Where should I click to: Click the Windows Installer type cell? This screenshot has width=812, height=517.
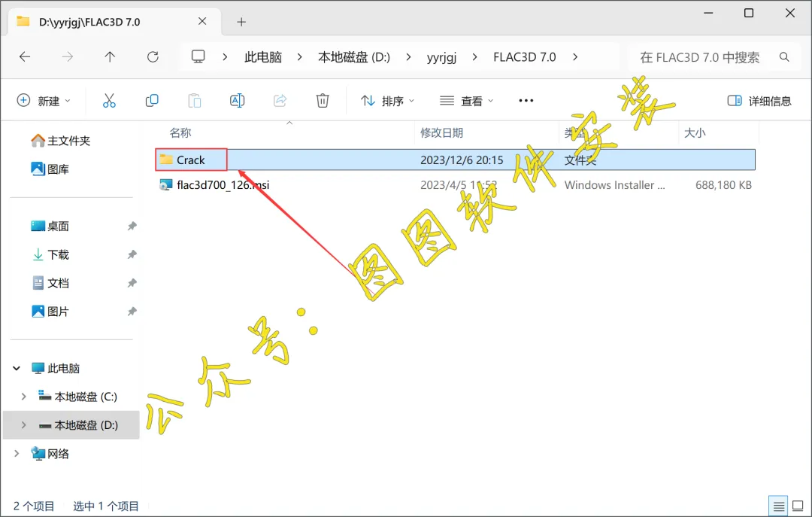(615, 185)
